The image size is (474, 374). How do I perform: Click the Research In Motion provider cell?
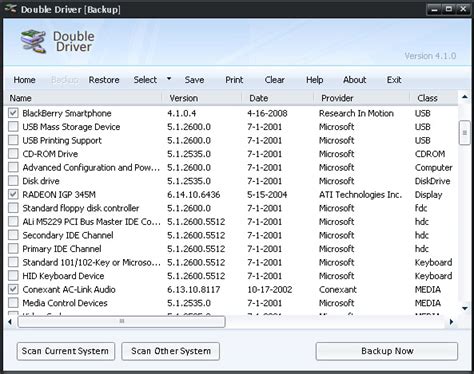[x=356, y=113]
